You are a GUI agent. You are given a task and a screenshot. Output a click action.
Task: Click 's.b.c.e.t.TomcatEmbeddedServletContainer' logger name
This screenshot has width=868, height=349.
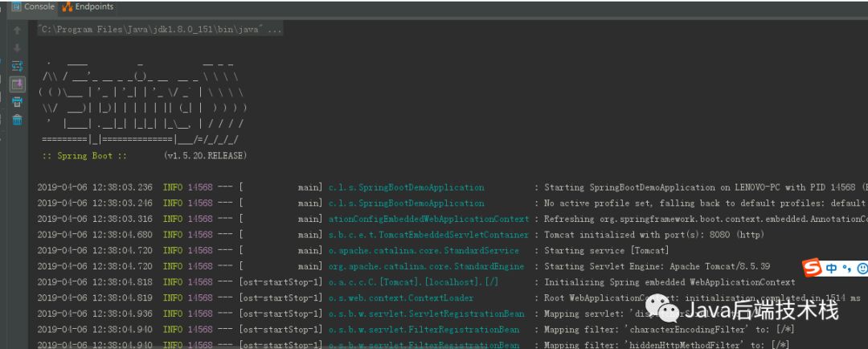pyautogui.click(x=428, y=235)
